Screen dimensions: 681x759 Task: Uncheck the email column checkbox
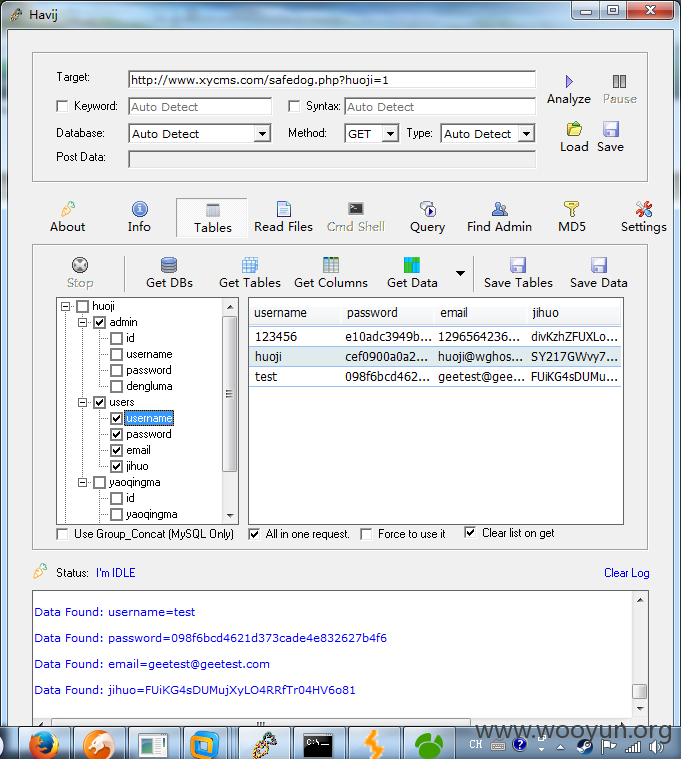116,451
